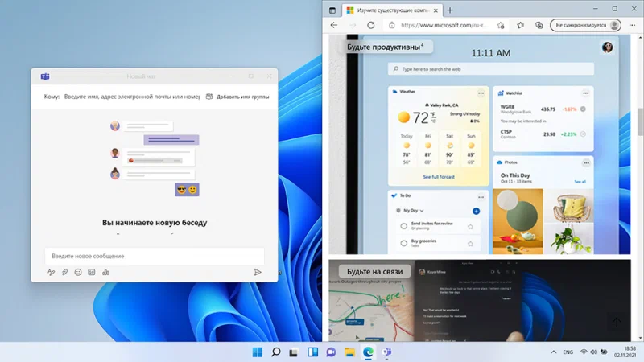
Task: Open the emoji picker in chat
Action: click(78, 273)
